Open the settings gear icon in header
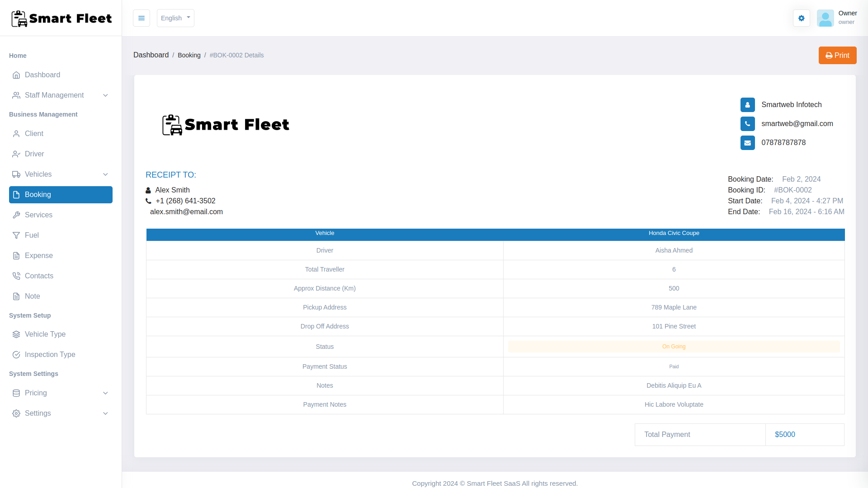 (x=801, y=18)
